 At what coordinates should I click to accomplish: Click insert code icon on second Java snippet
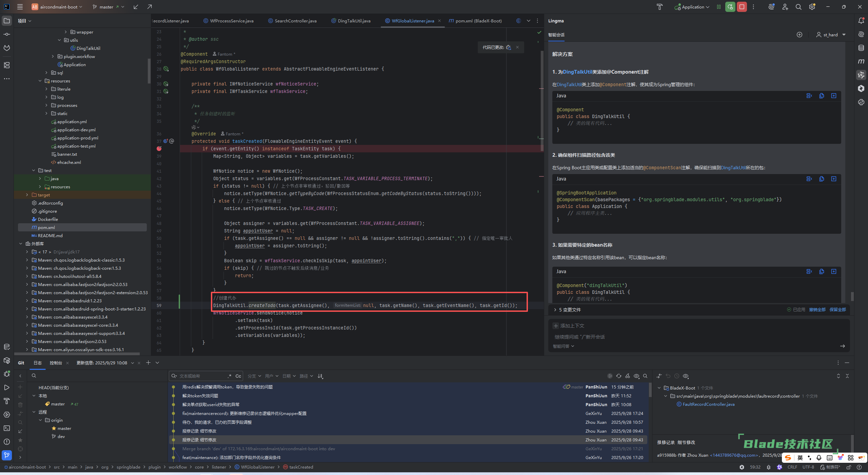[834, 179]
